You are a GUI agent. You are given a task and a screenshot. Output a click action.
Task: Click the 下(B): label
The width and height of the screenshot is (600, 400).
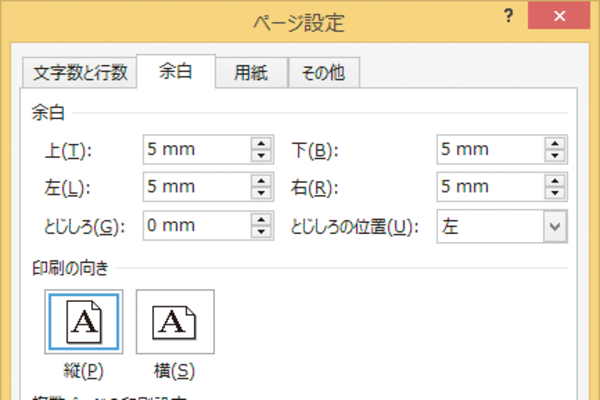coord(315,150)
